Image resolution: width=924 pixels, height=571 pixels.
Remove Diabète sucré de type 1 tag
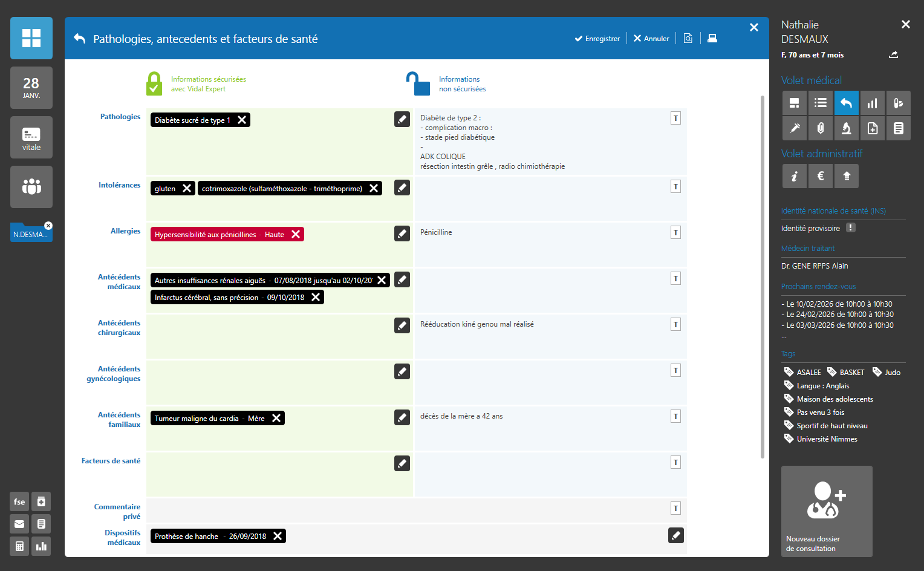click(x=242, y=120)
